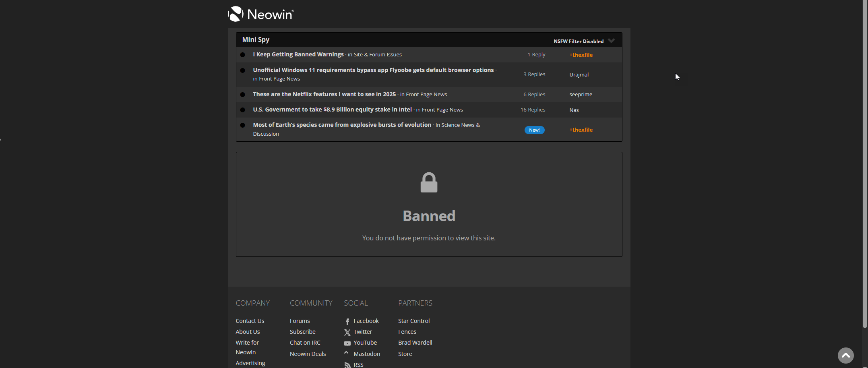Open the Mastodon text link
868x368 pixels.
point(367,354)
